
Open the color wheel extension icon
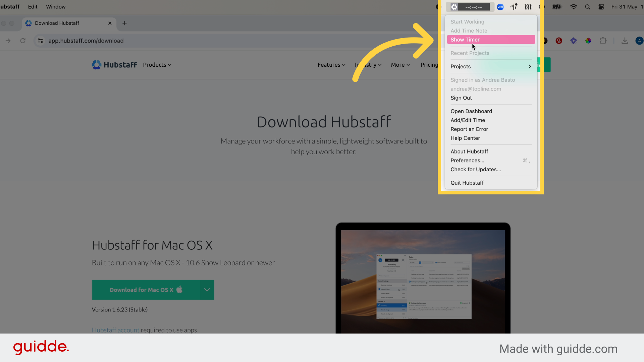(x=588, y=41)
